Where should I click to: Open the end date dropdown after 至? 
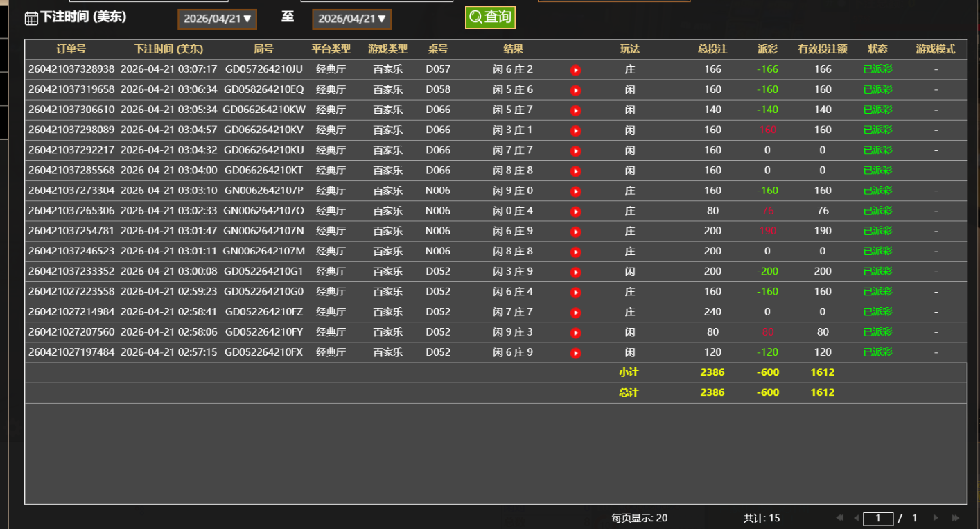pos(352,19)
